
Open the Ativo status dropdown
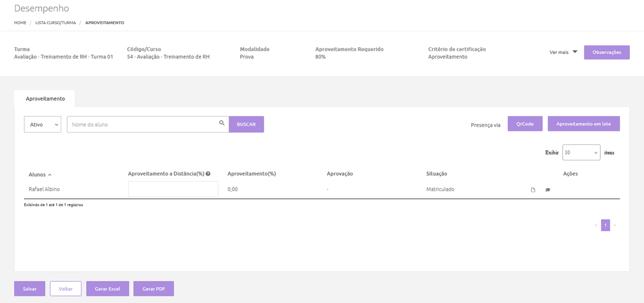42,124
